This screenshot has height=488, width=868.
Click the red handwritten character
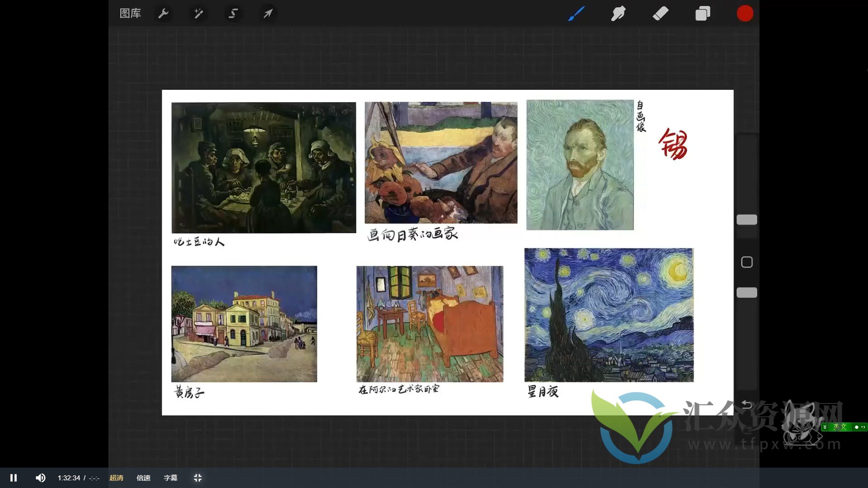pyautogui.click(x=673, y=144)
